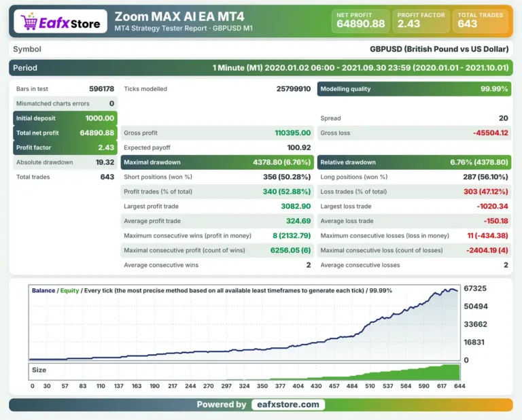Open the eafxstore.com link in footer
Screen dimensions: 522x420
288,404
